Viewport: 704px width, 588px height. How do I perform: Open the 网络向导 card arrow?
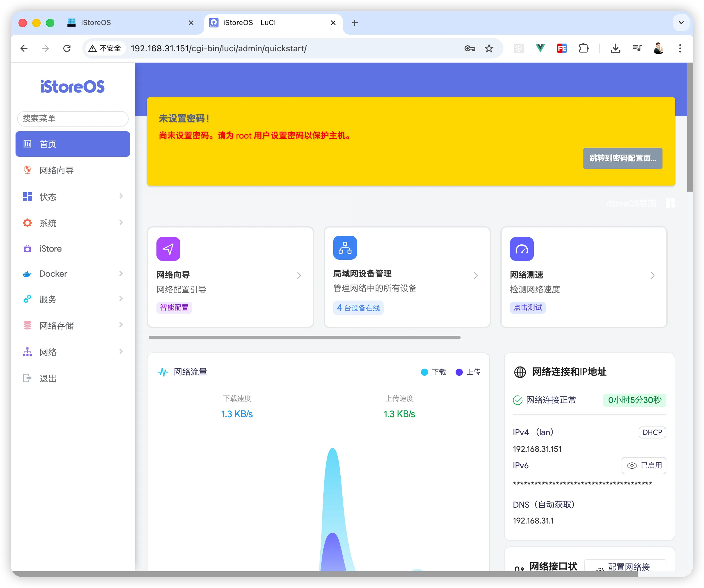pyautogui.click(x=299, y=275)
